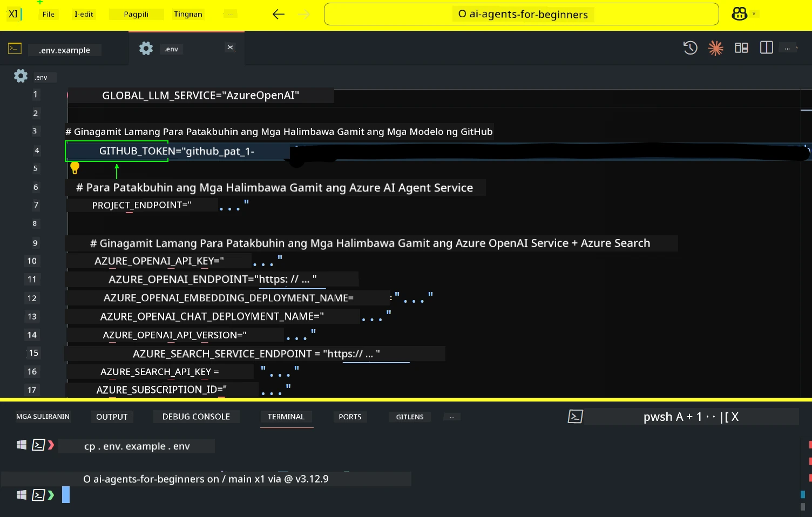Select the .env.example editor tab
The image size is (812, 517).
[x=64, y=50]
